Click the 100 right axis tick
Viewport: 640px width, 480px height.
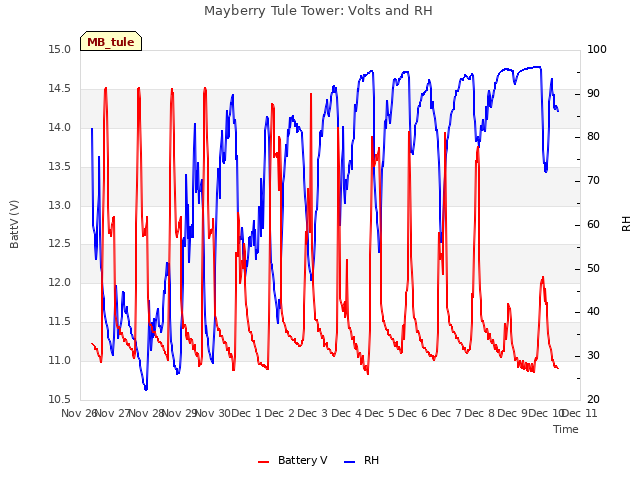[597, 50]
